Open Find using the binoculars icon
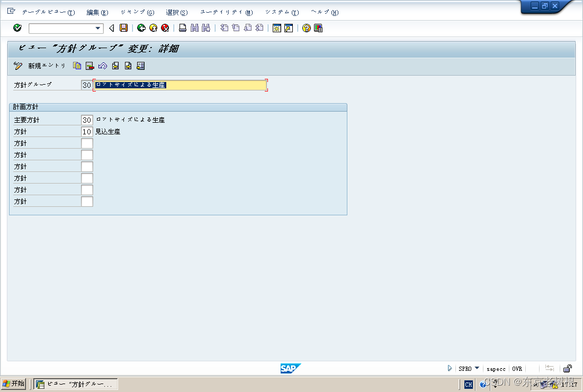Viewport: 583px width, 392px height. (x=193, y=28)
